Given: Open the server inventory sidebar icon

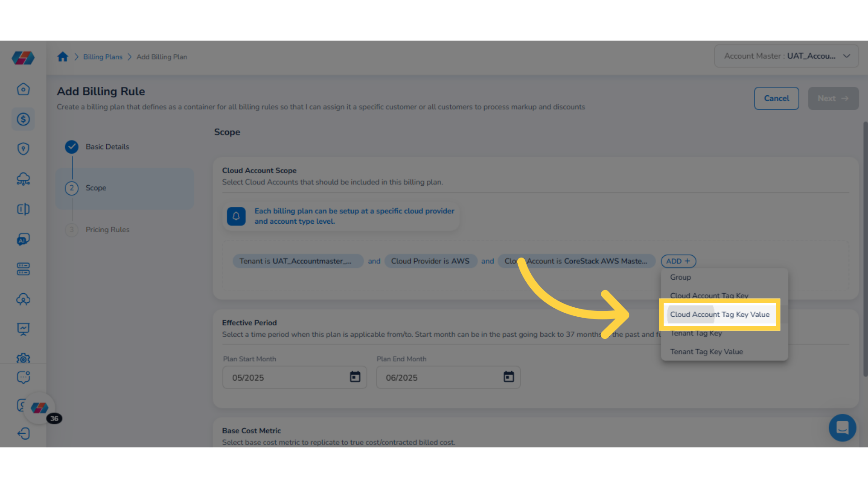Looking at the screenshot, I should click(x=23, y=269).
